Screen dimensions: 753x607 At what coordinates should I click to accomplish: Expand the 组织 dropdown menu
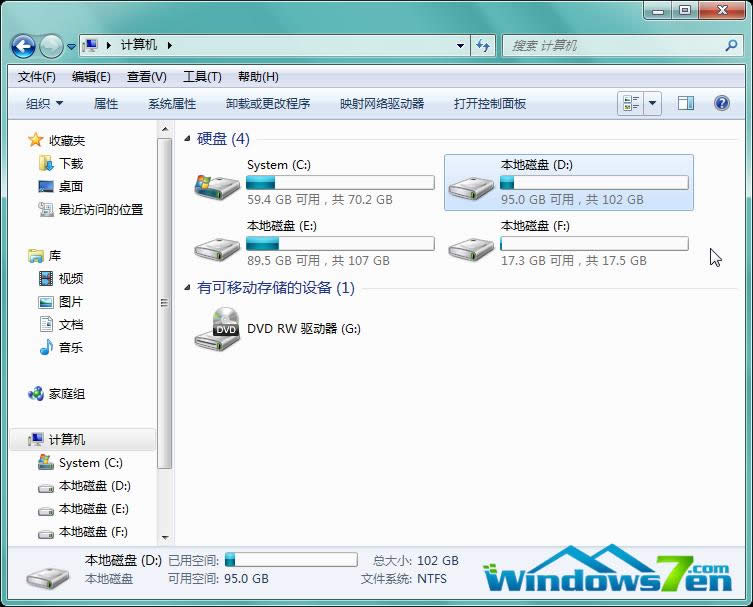pos(44,103)
